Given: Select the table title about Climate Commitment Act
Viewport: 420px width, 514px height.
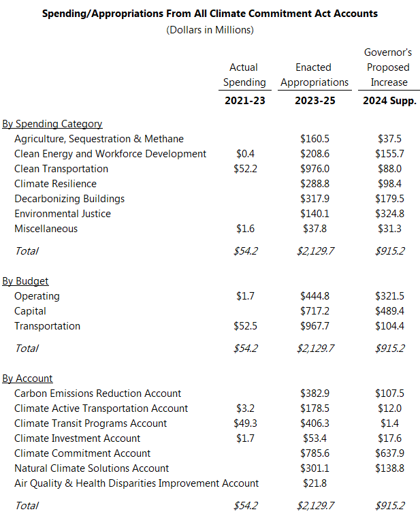Looking at the screenshot, I should coord(210,13).
